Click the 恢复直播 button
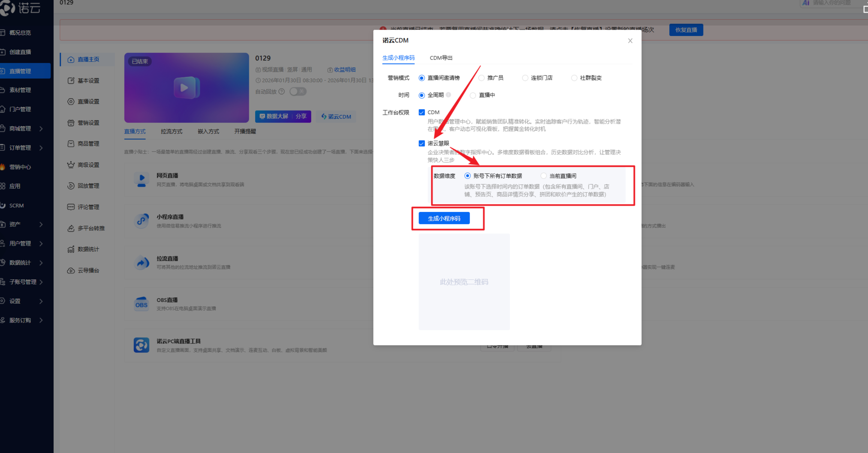Screen dimensions: 868x453 686,30
